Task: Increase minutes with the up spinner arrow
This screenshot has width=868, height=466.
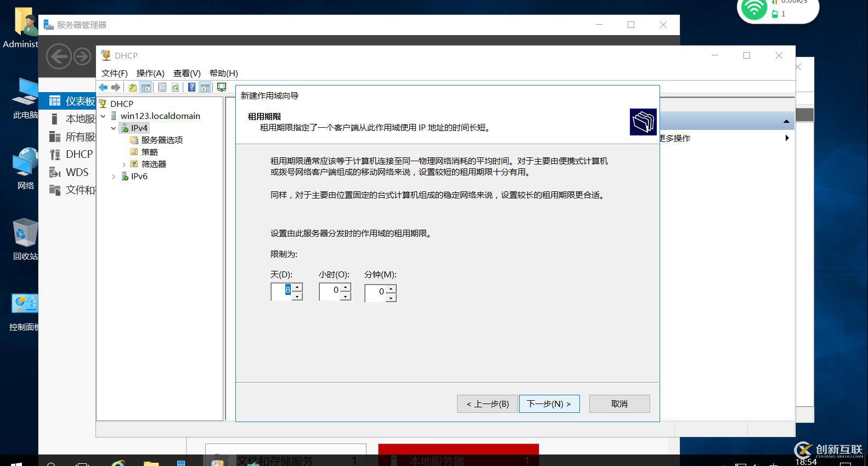Action: (x=391, y=289)
